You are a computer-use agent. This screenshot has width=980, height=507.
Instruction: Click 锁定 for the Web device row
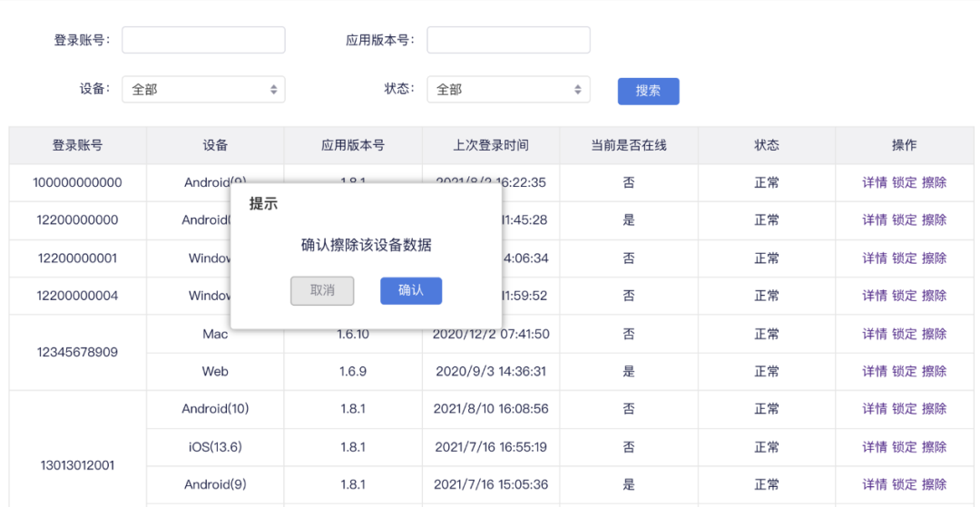(x=904, y=372)
